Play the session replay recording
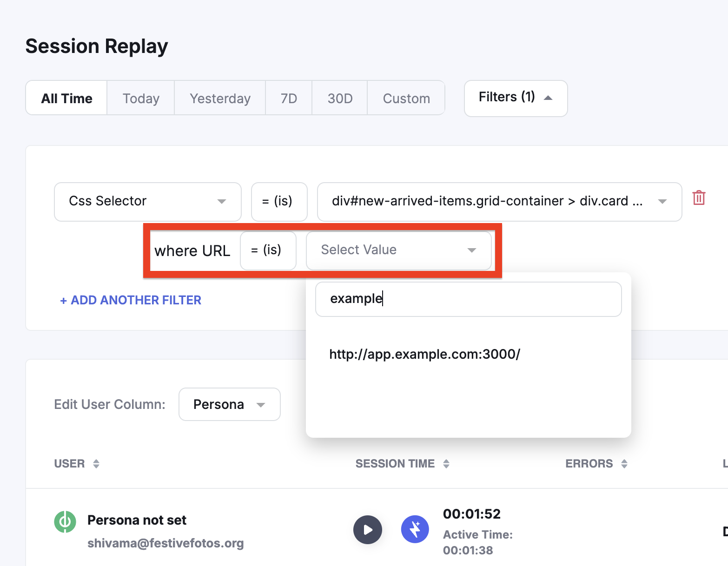This screenshot has width=728, height=566. pyautogui.click(x=367, y=529)
